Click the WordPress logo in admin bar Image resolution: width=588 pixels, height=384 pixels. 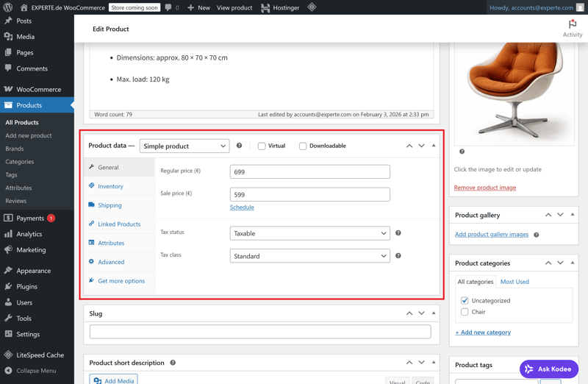coord(8,7)
